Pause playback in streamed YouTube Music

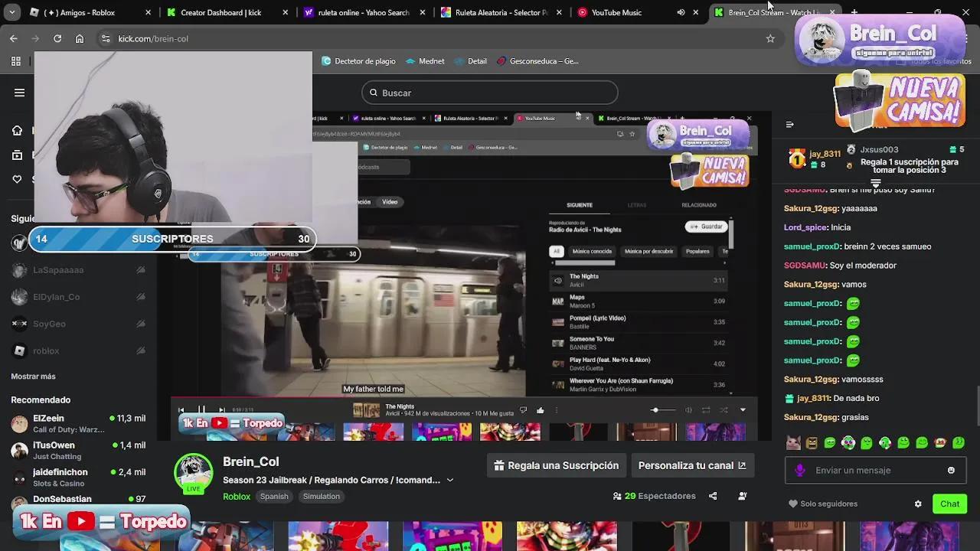[x=201, y=410]
